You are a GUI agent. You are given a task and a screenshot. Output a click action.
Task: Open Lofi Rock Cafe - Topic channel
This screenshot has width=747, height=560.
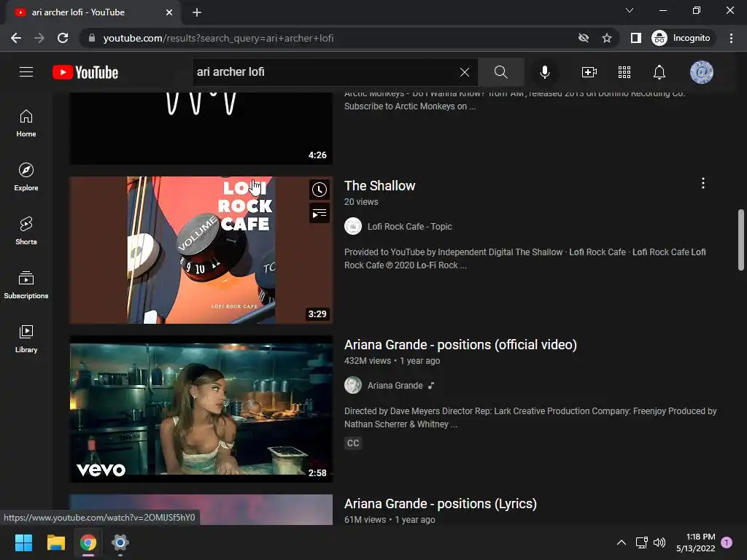tap(410, 227)
